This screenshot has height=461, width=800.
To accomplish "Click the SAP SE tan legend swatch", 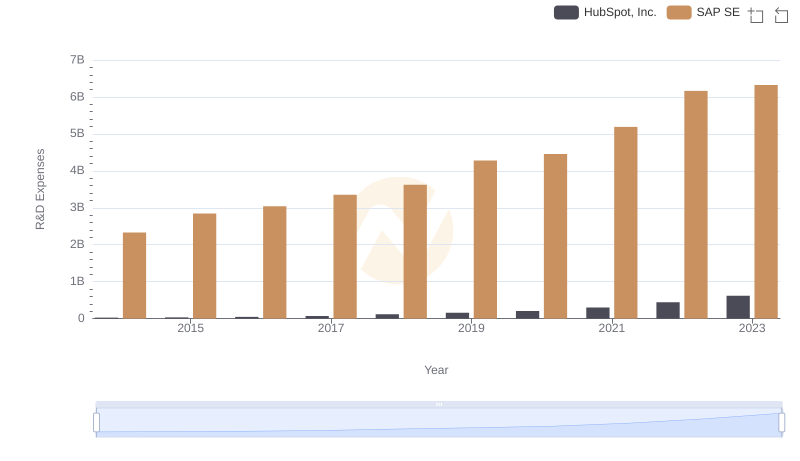I will tap(679, 12).
